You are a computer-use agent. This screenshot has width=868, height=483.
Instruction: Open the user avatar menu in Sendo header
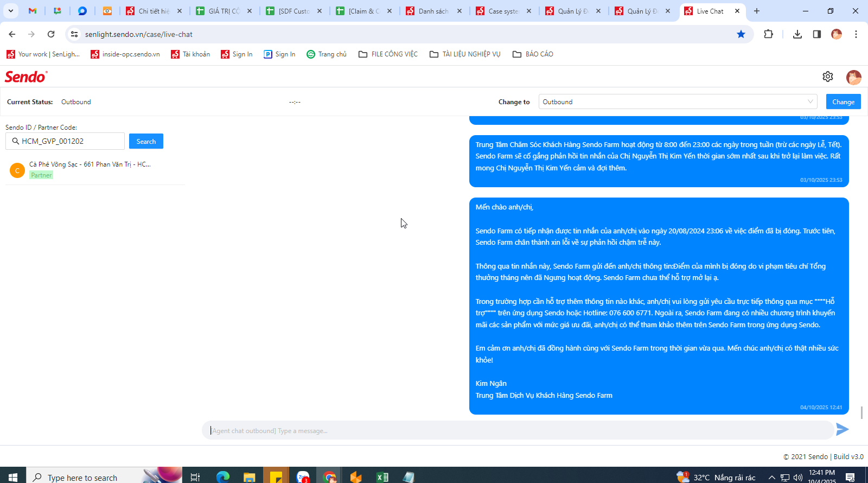pos(853,77)
